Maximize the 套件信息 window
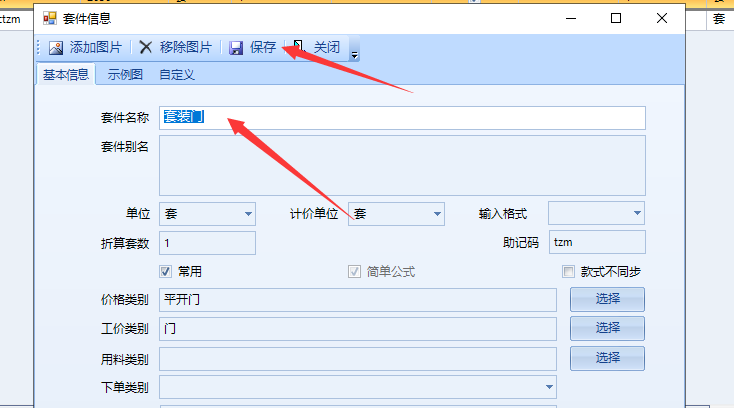 (x=616, y=18)
